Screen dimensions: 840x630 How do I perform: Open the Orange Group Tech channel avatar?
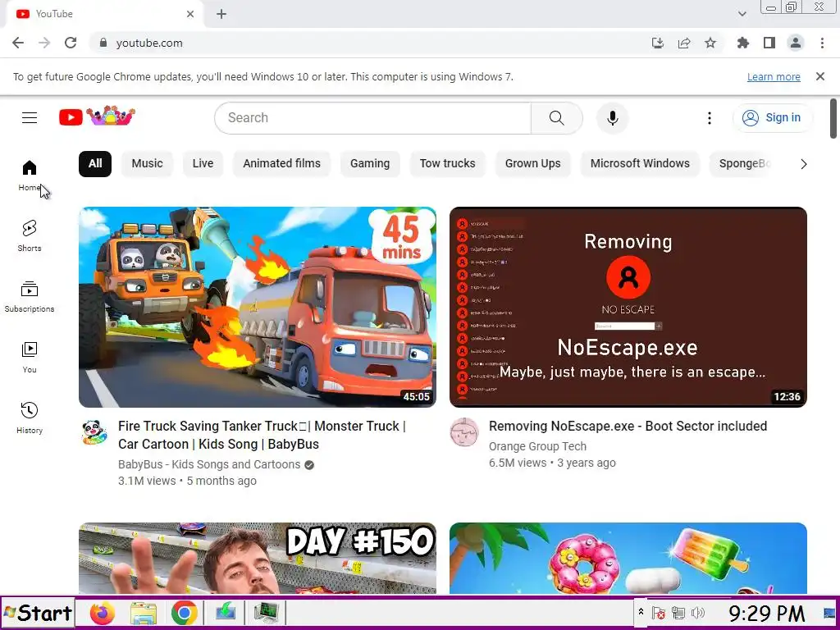point(464,432)
